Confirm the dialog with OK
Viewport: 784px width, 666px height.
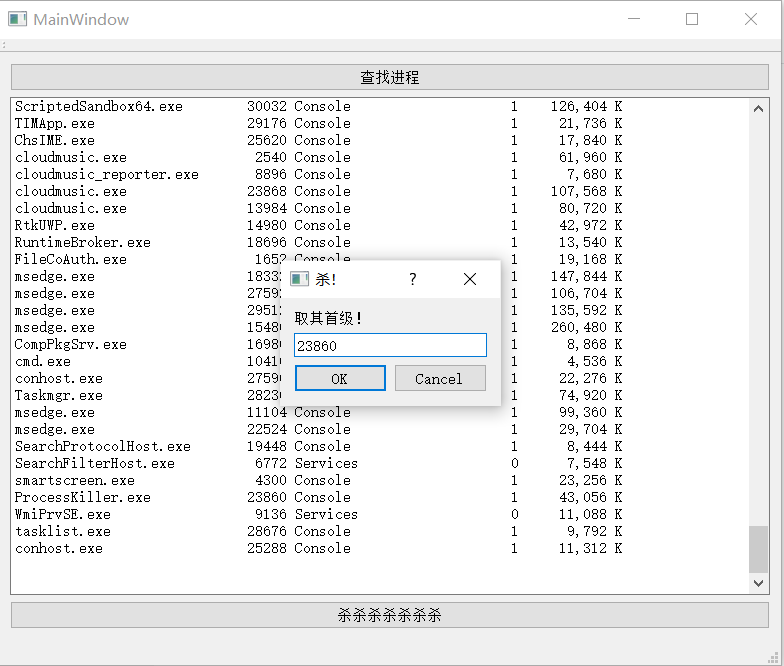(340, 378)
